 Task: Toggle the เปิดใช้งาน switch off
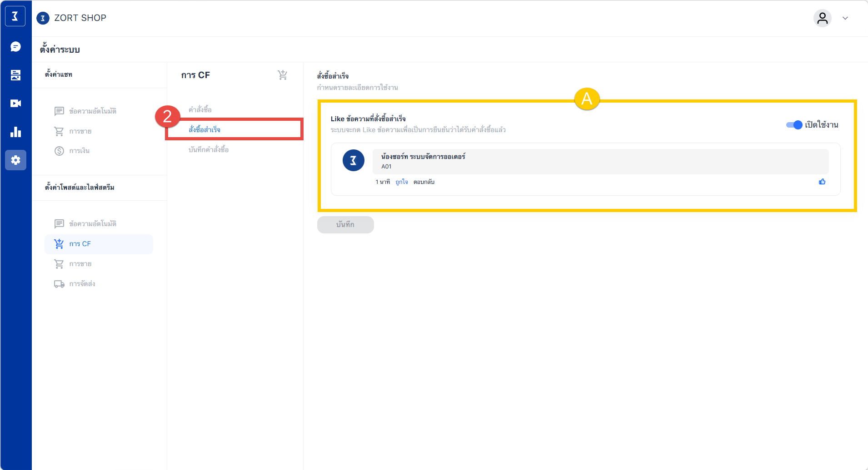794,125
